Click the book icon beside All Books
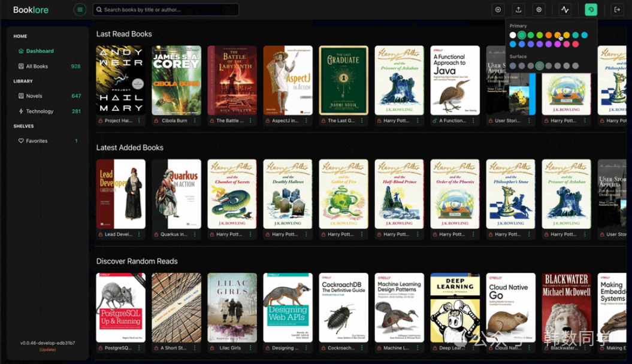This screenshot has width=632, height=364. pyautogui.click(x=21, y=66)
